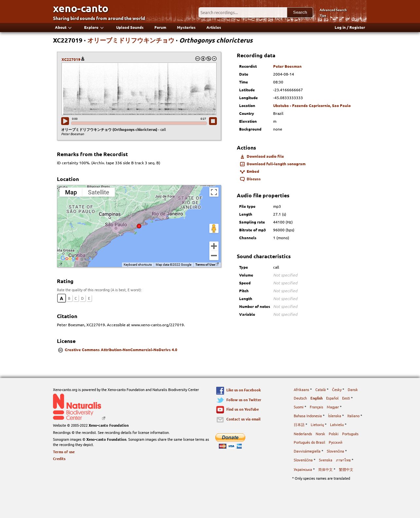Zoom out on the map

click(x=214, y=256)
